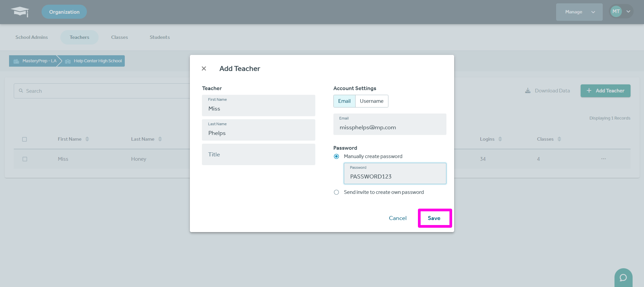
Task: Choose Send invite to create own password
Action: 336,192
